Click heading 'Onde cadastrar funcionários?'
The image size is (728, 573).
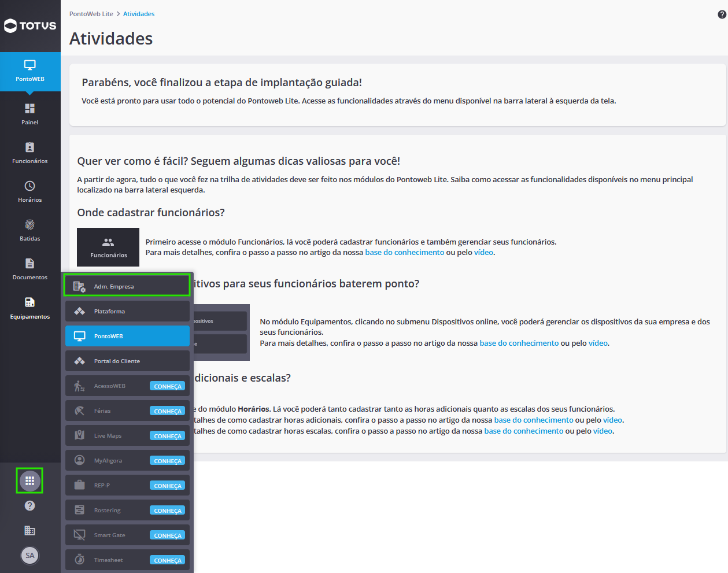coord(151,212)
